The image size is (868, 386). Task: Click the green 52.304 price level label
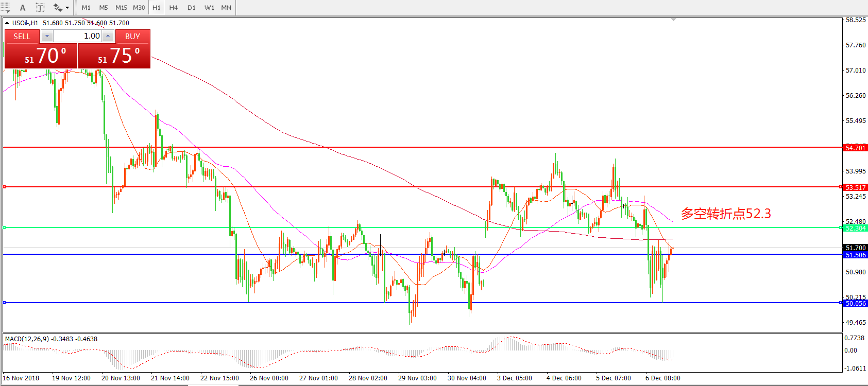(855, 228)
